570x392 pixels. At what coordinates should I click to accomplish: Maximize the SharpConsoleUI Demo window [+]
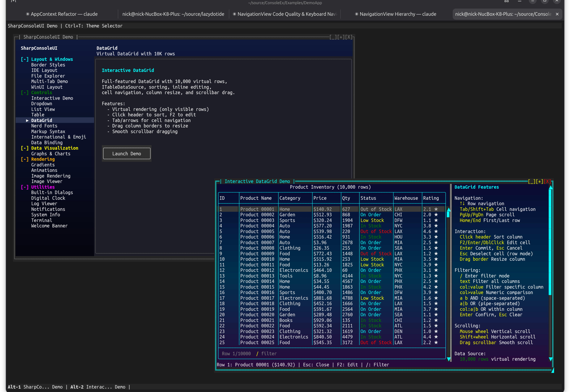pos(341,37)
